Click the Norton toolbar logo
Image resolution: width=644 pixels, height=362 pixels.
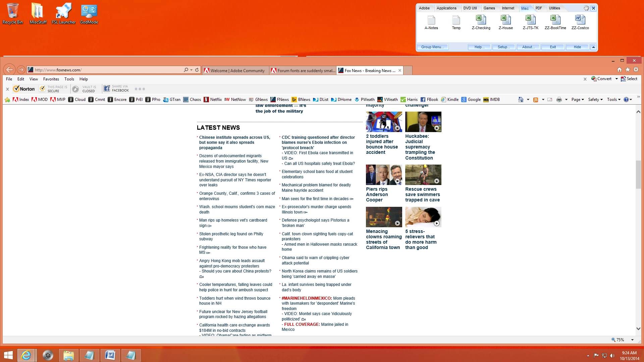point(24,89)
